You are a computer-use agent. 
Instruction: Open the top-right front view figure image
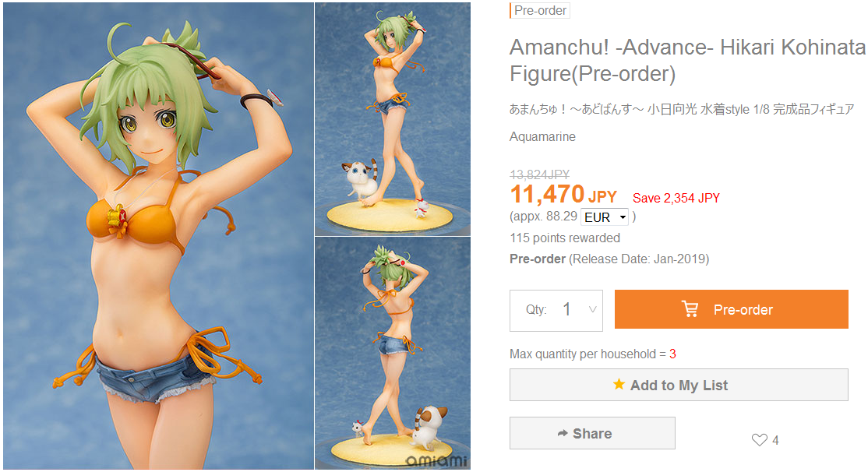click(x=393, y=119)
